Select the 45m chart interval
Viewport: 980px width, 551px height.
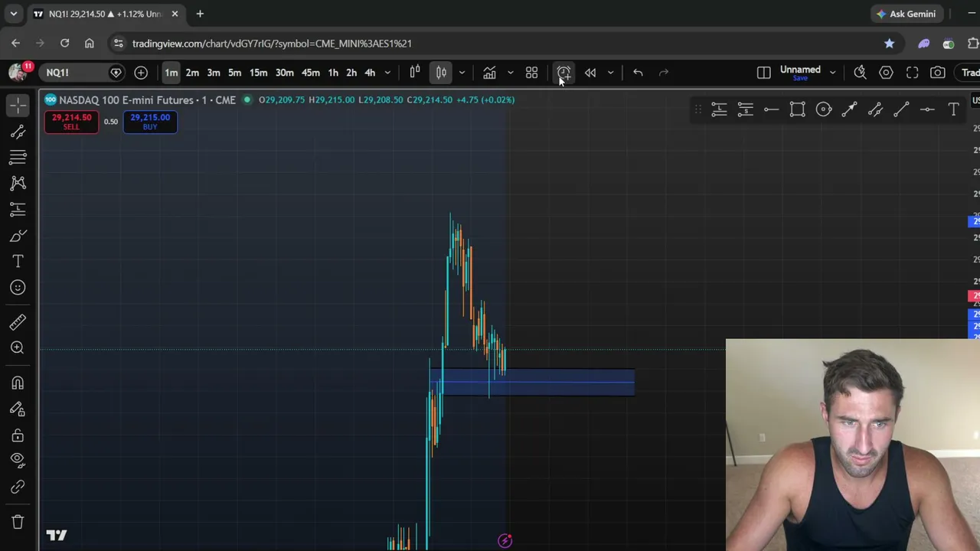310,73
